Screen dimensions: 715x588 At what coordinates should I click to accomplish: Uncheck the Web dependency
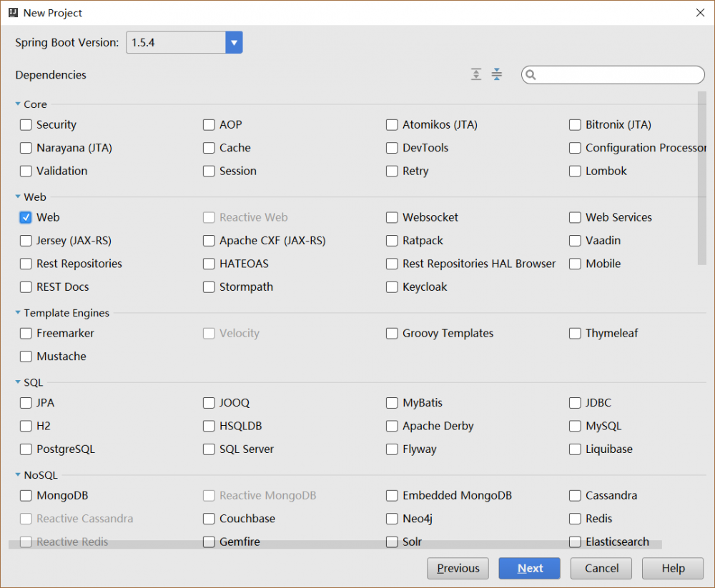[26, 217]
